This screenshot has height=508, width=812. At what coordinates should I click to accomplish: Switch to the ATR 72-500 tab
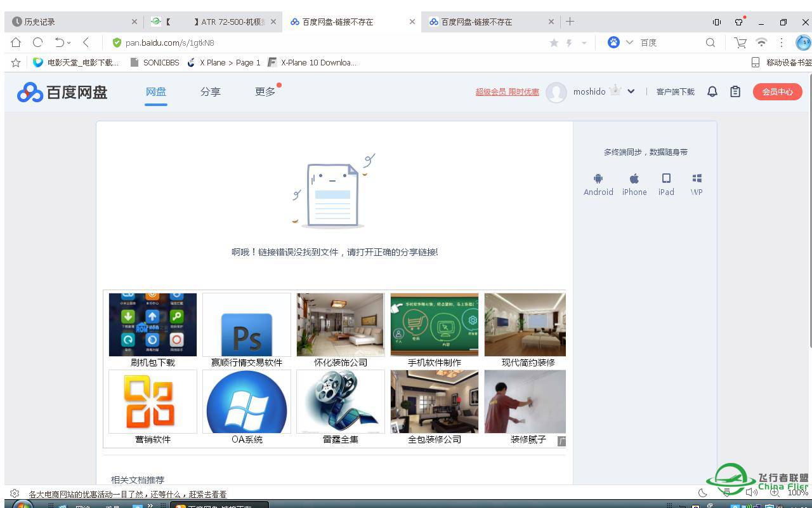211,22
